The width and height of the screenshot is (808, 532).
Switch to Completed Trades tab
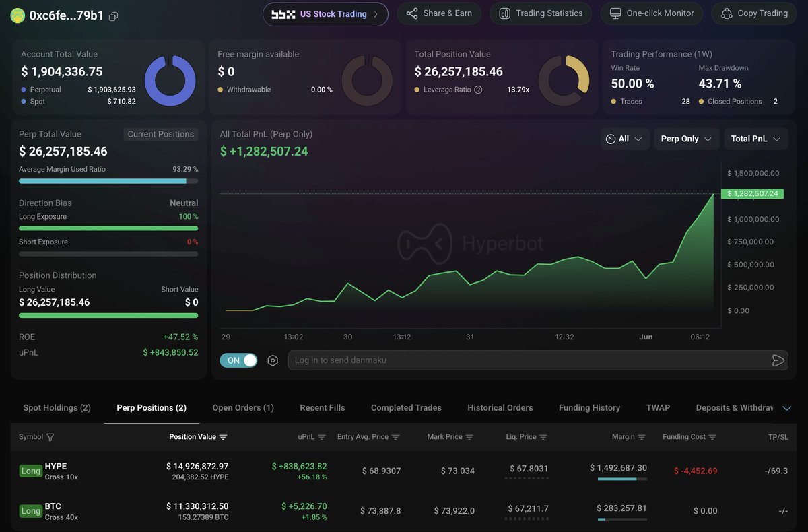click(x=406, y=407)
